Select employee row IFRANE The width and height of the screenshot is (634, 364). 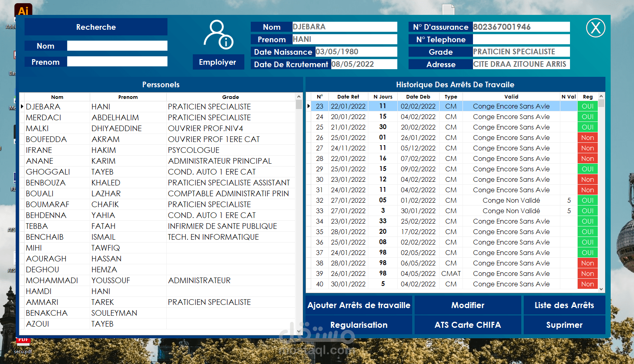click(157, 150)
